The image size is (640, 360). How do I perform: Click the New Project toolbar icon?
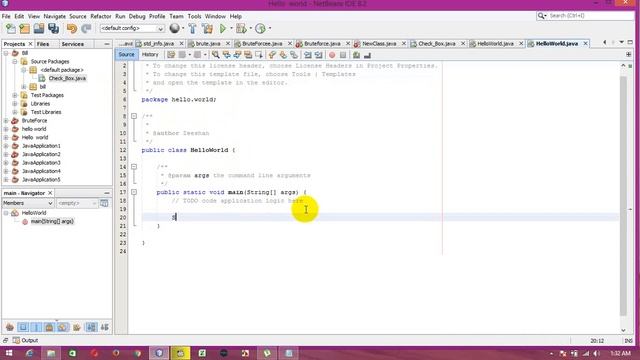(x=24, y=29)
